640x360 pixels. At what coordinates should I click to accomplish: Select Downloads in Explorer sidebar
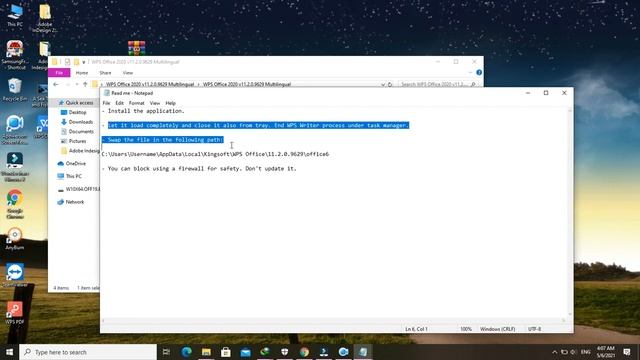tap(77, 122)
